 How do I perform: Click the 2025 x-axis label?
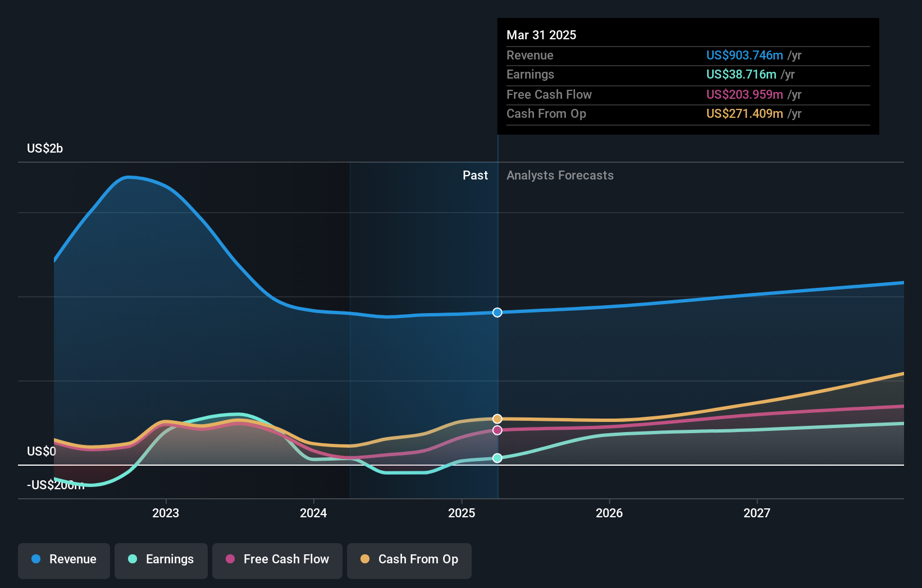click(462, 513)
